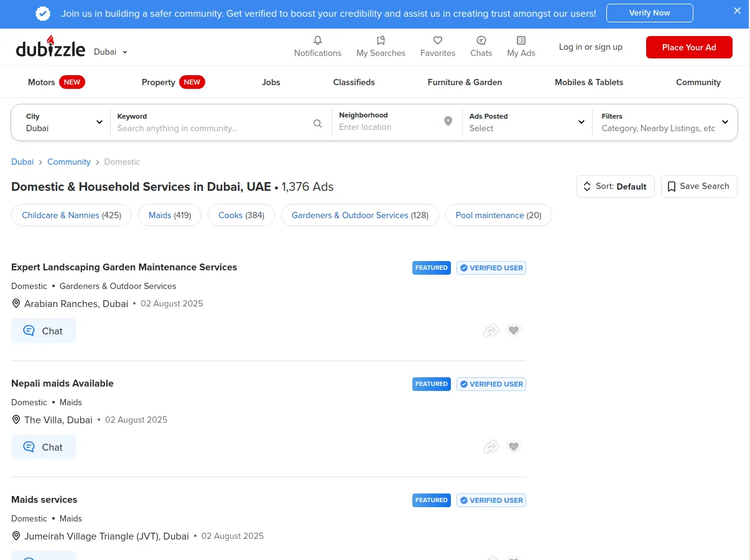Go to Dubai breadcrumb link
The width and height of the screenshot is (750, 560).
(22, 162)
